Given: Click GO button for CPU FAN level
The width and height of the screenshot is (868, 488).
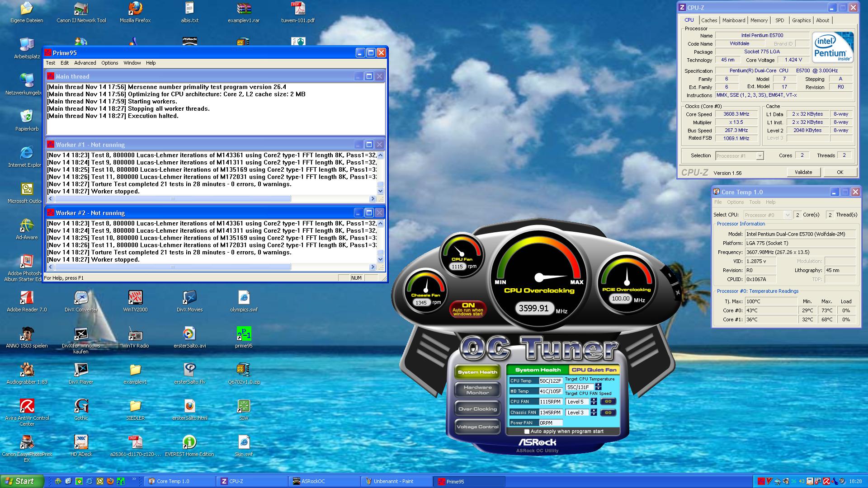Looking at the screenshot, I should (608, 401).
